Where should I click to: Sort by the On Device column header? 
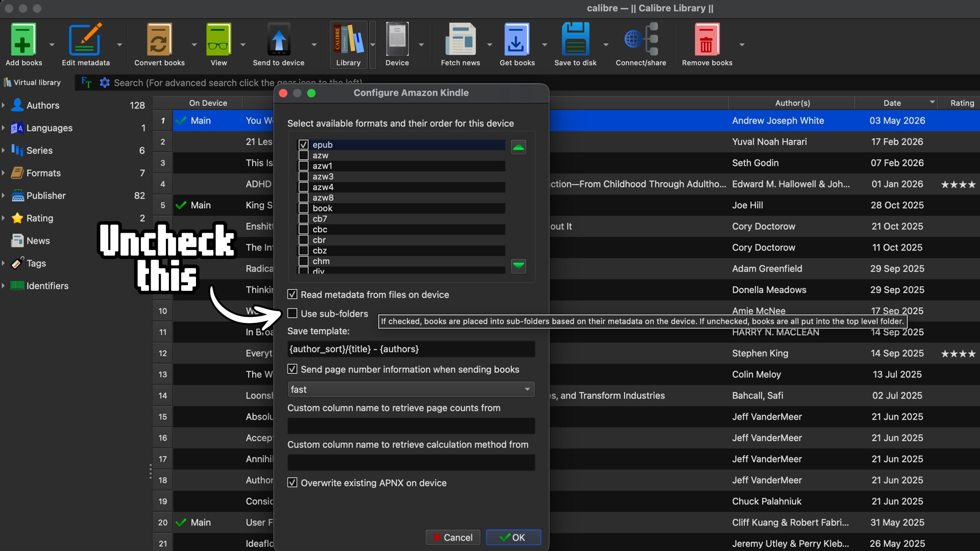tap(208, 103)
